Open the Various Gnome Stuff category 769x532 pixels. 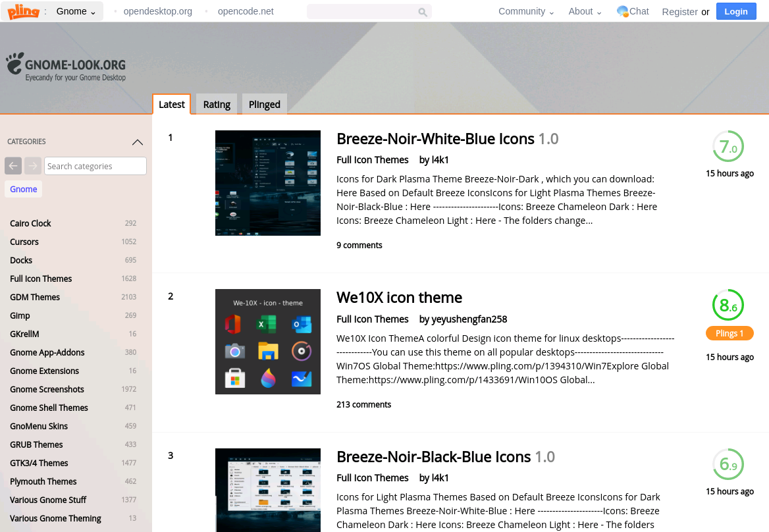[48, 500]
